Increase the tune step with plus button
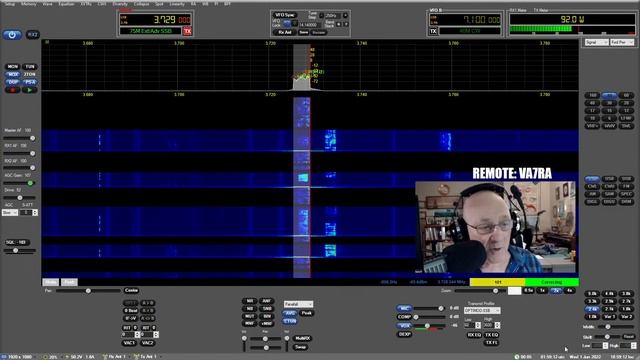Screen dimensions: 640x360 click(x=345, y=16)
